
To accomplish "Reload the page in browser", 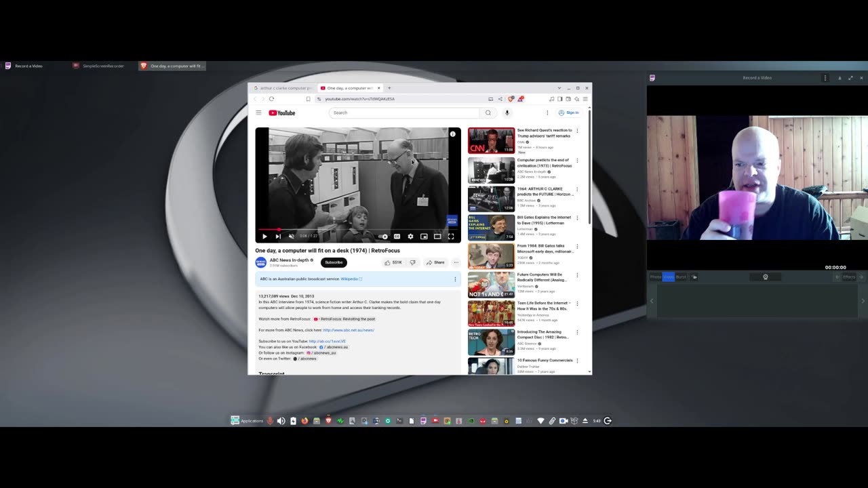I will (271, 99).
